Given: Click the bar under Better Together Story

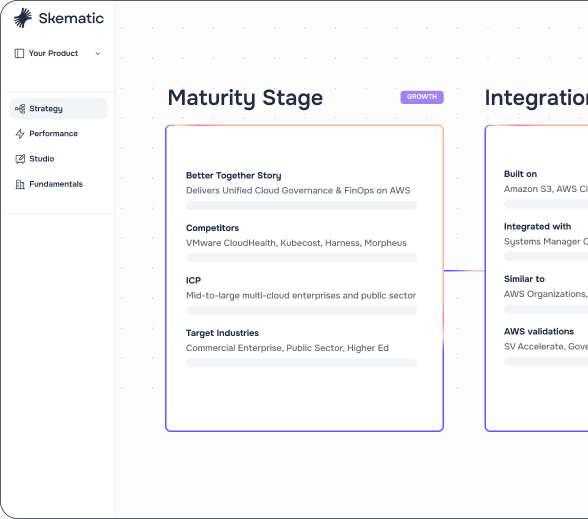Looking at the screenshot, I should [301, 206].
